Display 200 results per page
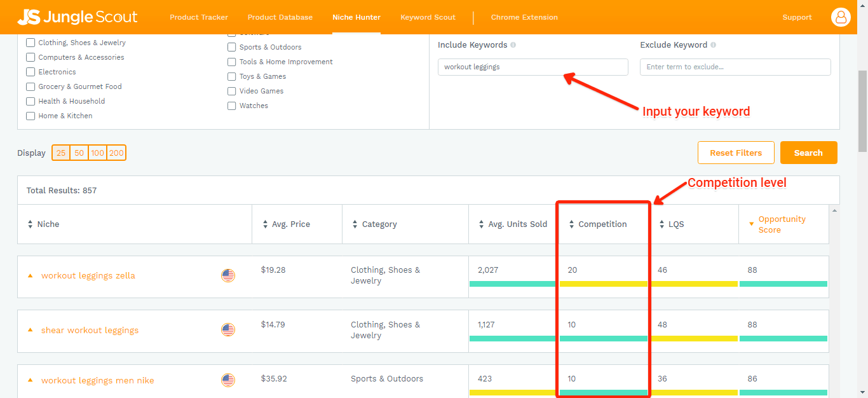 pyautogui.click(x=116, y=153)
